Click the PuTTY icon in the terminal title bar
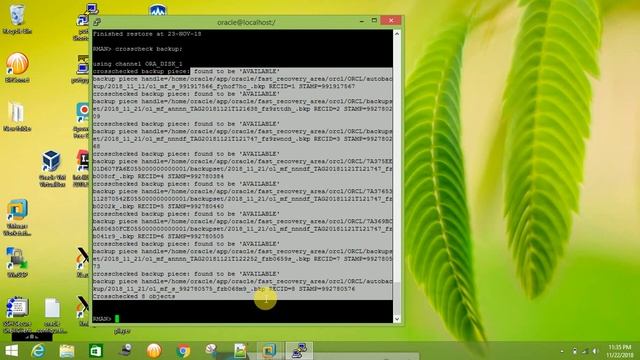 (97, 22)
